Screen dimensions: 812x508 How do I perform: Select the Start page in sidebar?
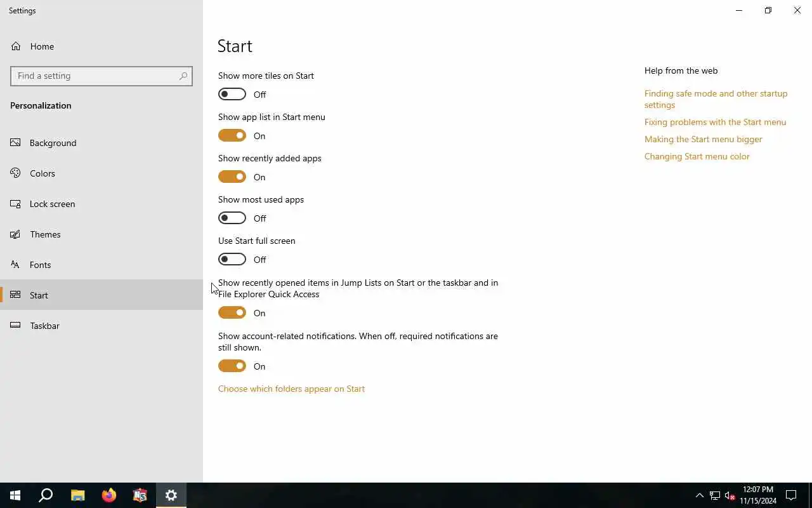(101, 295)
